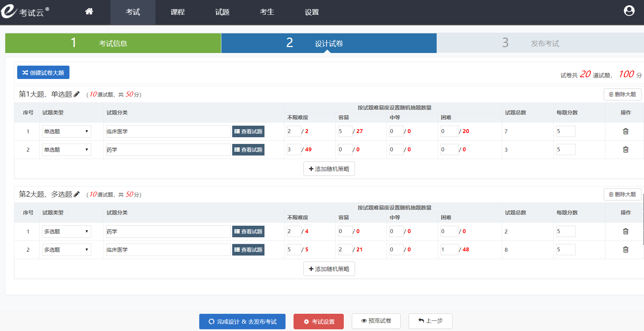Click 每题分数 field in 多选题 临床医学 row
644x331 pixels.
tap(566, 250)
